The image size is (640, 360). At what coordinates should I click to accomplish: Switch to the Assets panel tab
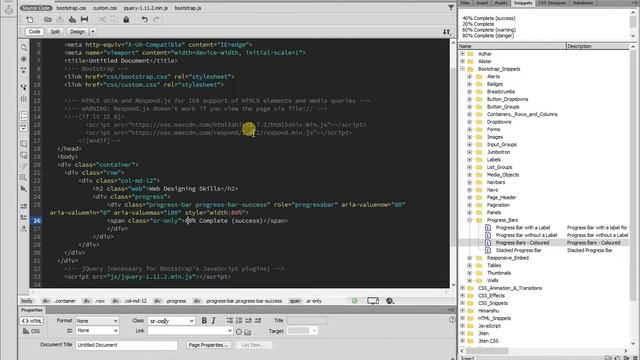pos(501,3)
